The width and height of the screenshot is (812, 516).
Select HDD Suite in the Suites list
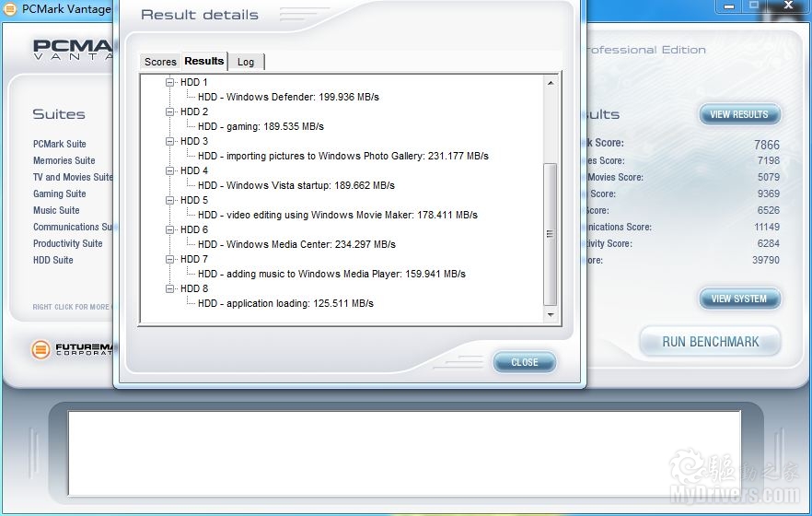click(53, 261)
